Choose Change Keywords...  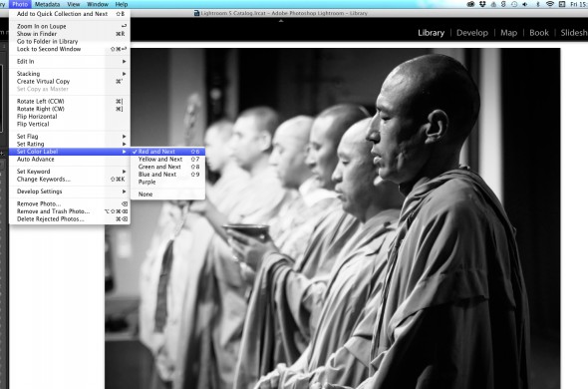point(70,180)
